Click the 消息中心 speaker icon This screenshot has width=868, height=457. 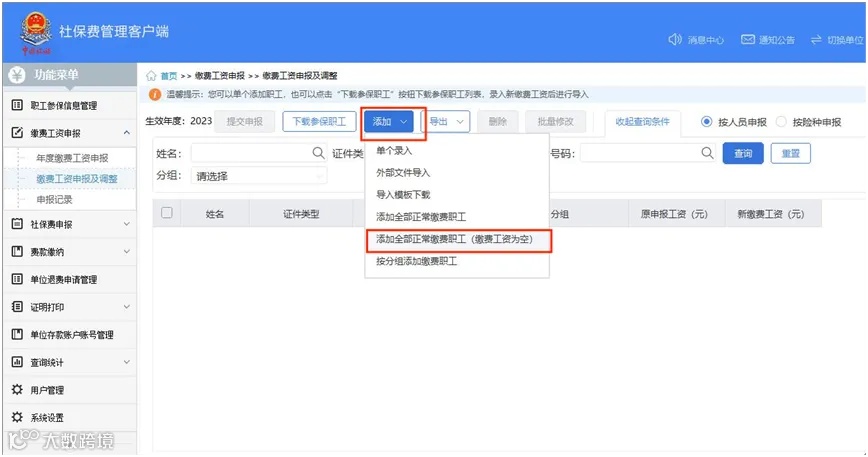click(675, 39)
